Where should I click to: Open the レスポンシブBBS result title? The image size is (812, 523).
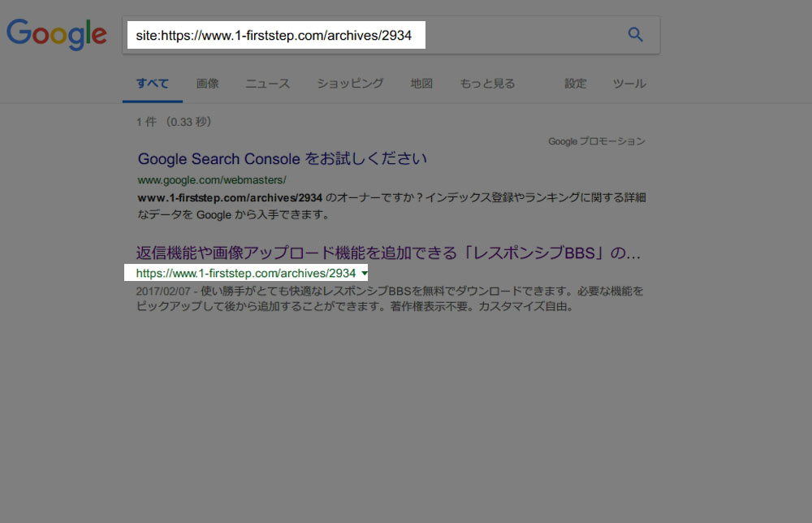[x=388, y=253]
